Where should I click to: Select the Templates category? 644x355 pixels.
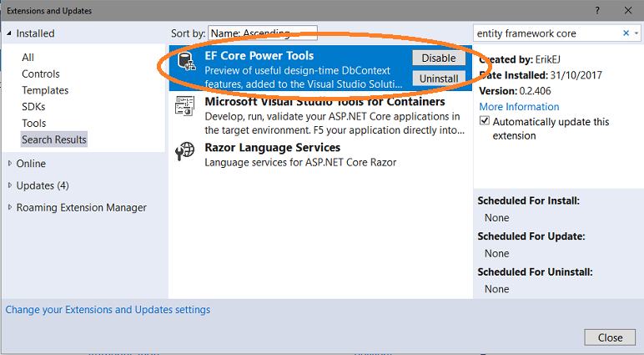45,90
